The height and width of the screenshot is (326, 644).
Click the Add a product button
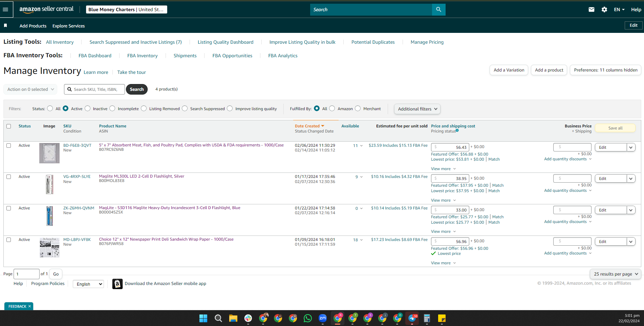coord(549,70)
